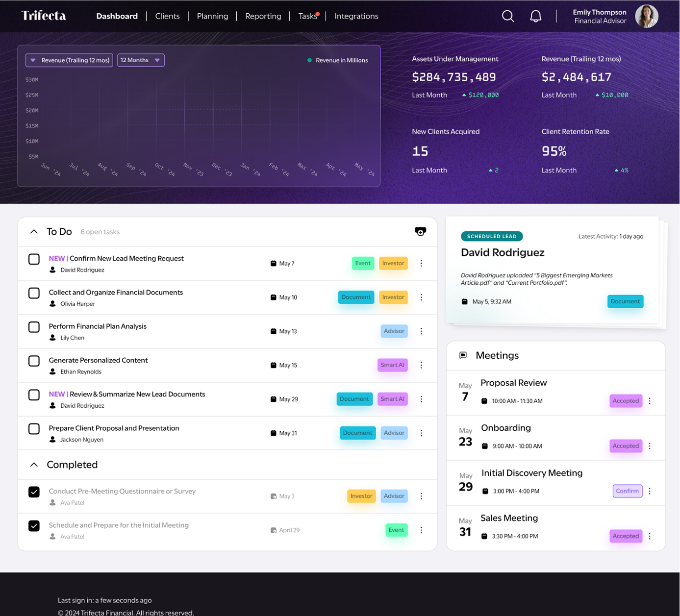Screen dimensions: 680x616
Task: Check off Collect and Organize Financial Documents
Action: pyautogui.click(x=34, y=293)
